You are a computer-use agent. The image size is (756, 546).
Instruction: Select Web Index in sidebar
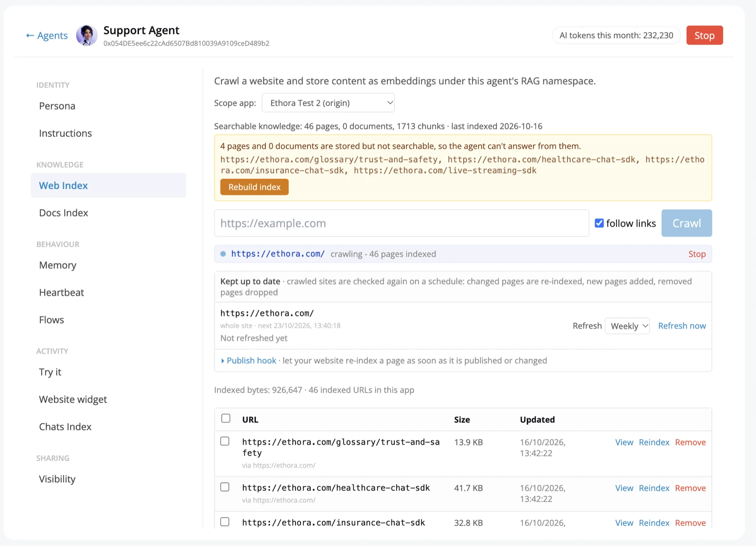(108, 185)
